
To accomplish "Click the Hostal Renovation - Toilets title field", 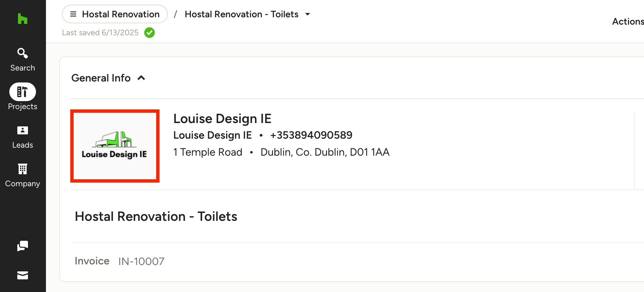I will tap(156, 217).
